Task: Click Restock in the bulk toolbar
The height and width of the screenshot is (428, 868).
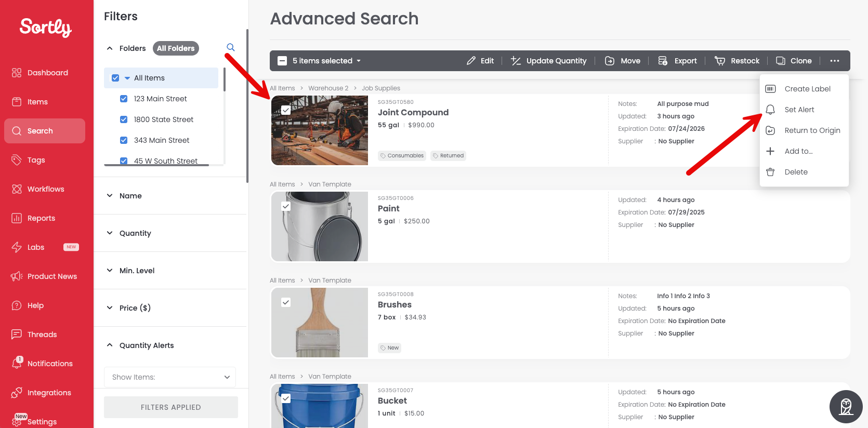Action: coord(737,61)
